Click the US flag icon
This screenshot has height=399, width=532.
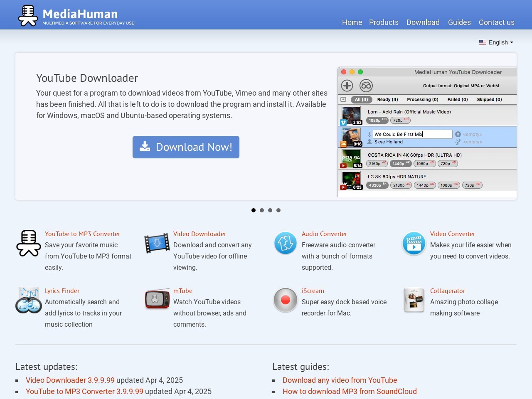[483, 42]
